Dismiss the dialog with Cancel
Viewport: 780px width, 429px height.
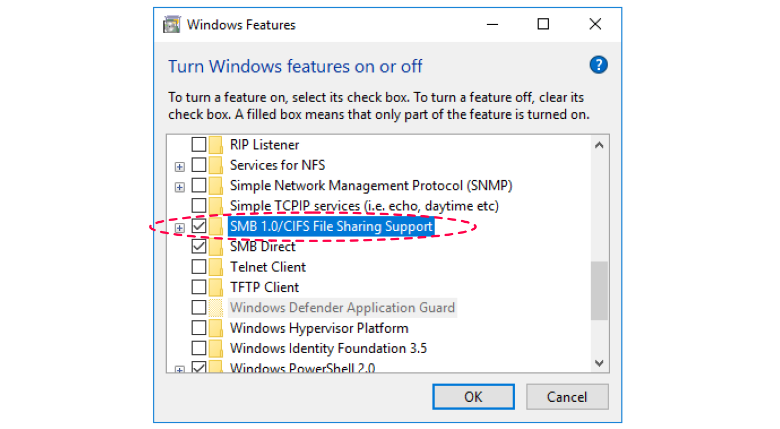point(567,397)
